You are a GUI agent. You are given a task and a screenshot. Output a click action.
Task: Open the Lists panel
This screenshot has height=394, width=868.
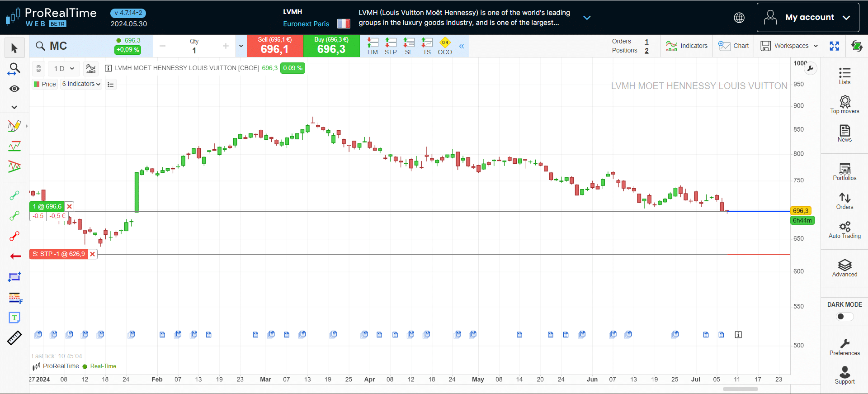tap(844, 76)
